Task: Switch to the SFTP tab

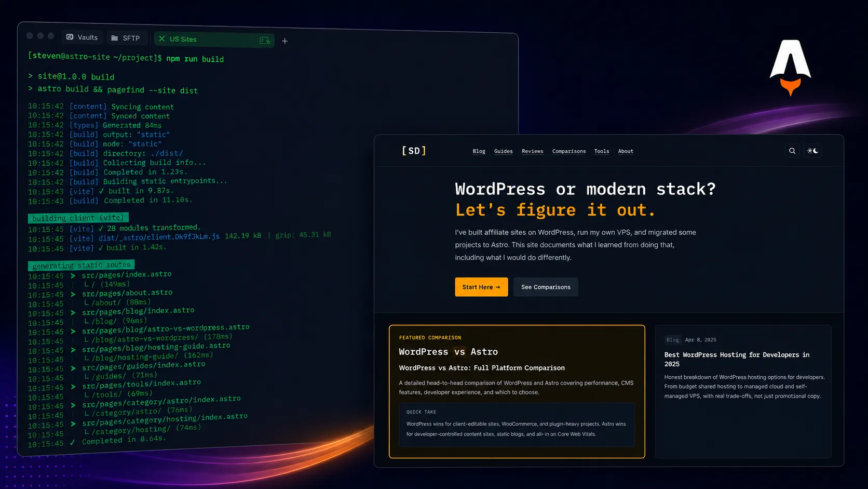Action: 126,38
